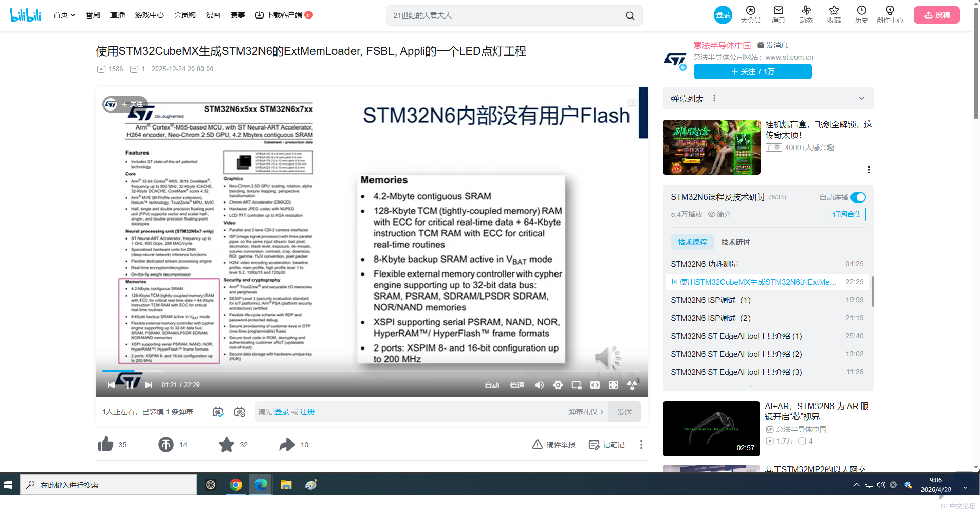Open the danmaku display settings toggle
The image size is (980, 514).
(x=239, y=412)
